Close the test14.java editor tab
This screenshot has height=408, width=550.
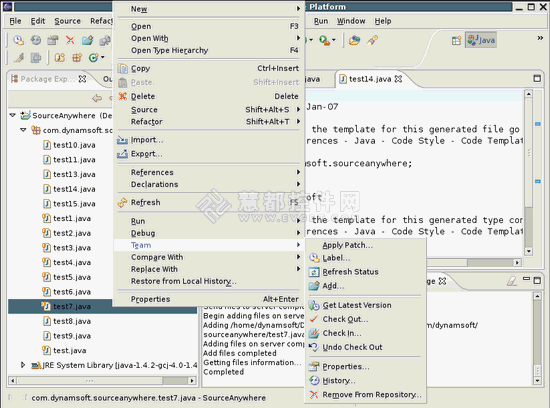point(398,79)
